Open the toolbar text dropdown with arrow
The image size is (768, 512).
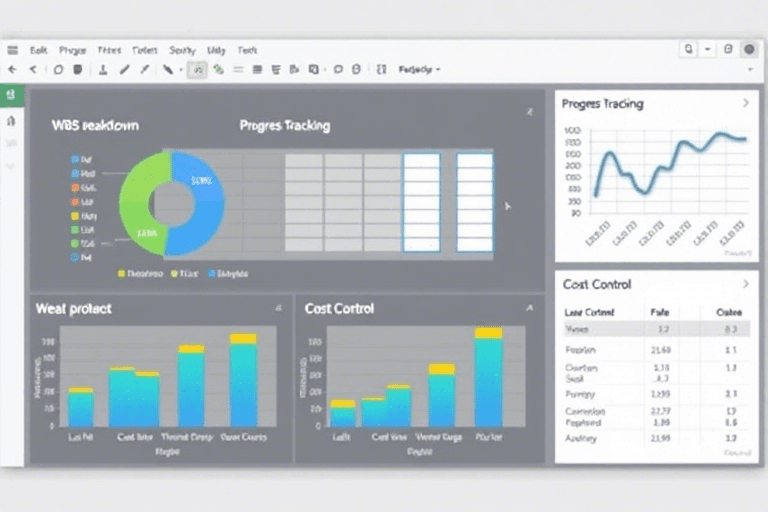(420, 70)
